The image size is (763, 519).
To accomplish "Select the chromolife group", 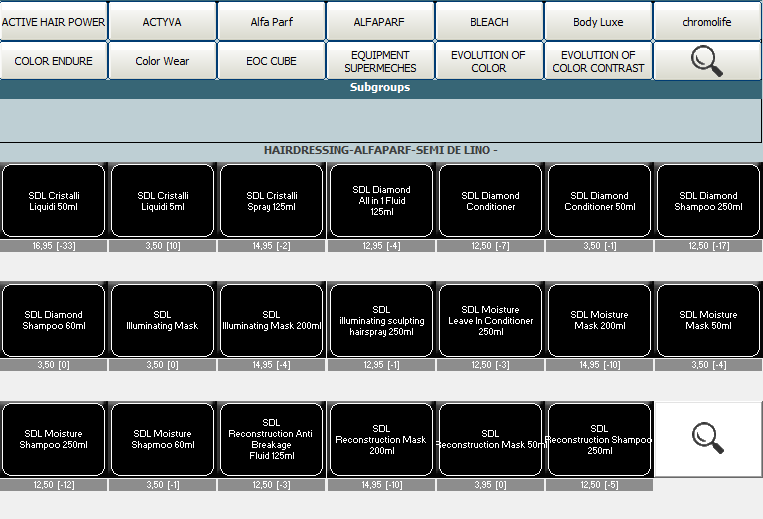I will [707, 22].
